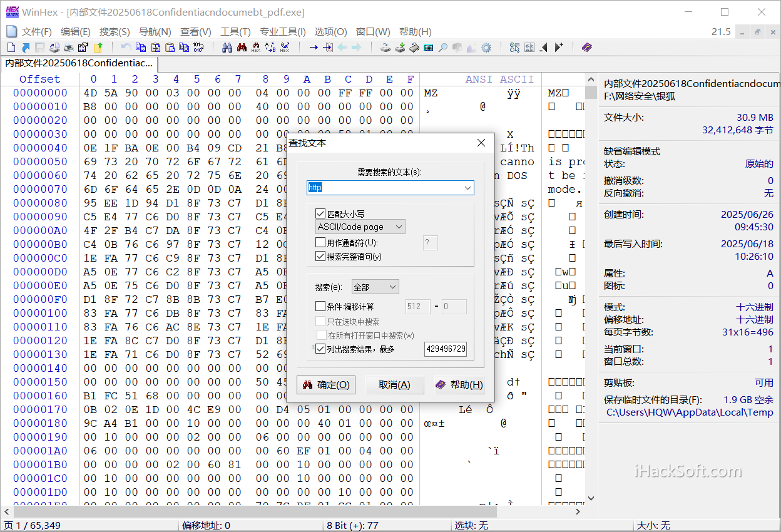Viewport: 781px width, 532px height.
Task: Open the 选项(O) menu
Action: [x=330, y=32]
